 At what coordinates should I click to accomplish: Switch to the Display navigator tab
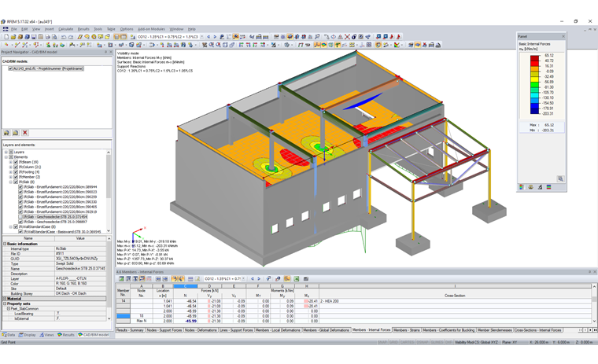[27, 335]
